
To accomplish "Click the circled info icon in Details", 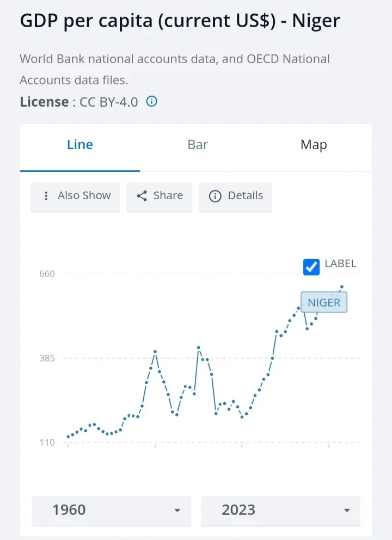I will pyautogui.click(x=215, y=196).
